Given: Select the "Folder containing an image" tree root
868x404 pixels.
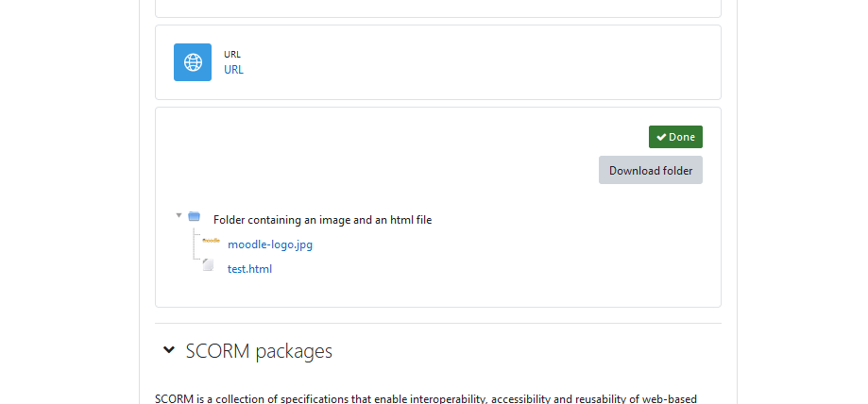Looking at the screenshot, I should (322, 220).
